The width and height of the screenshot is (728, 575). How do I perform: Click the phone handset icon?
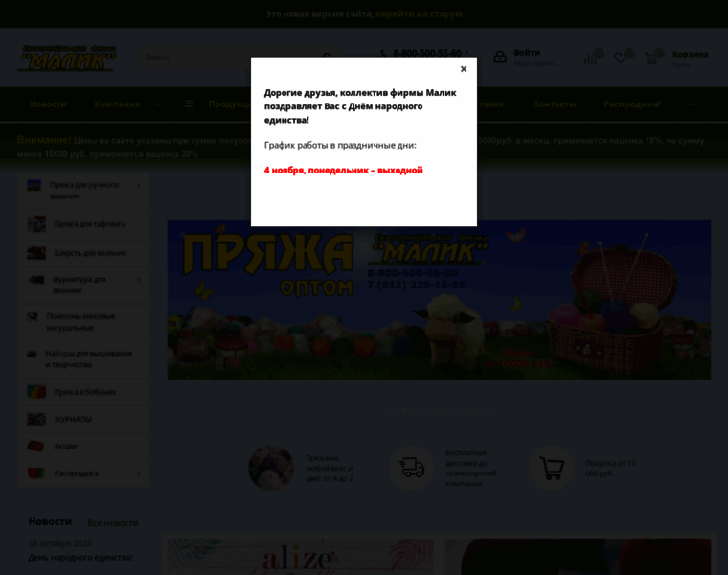pyautogui.click(x=383, y=53)
